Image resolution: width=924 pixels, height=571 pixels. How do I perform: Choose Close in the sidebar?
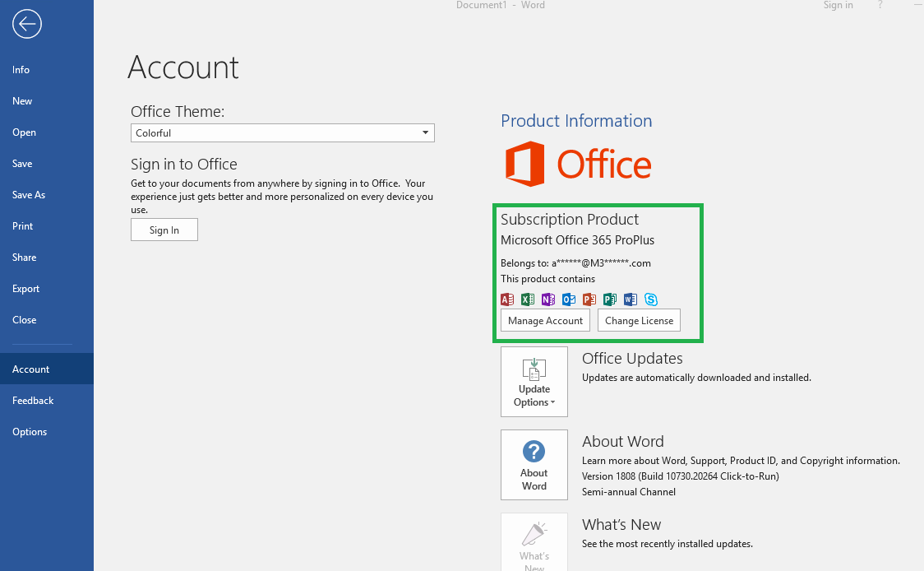(x=47, y=320)
